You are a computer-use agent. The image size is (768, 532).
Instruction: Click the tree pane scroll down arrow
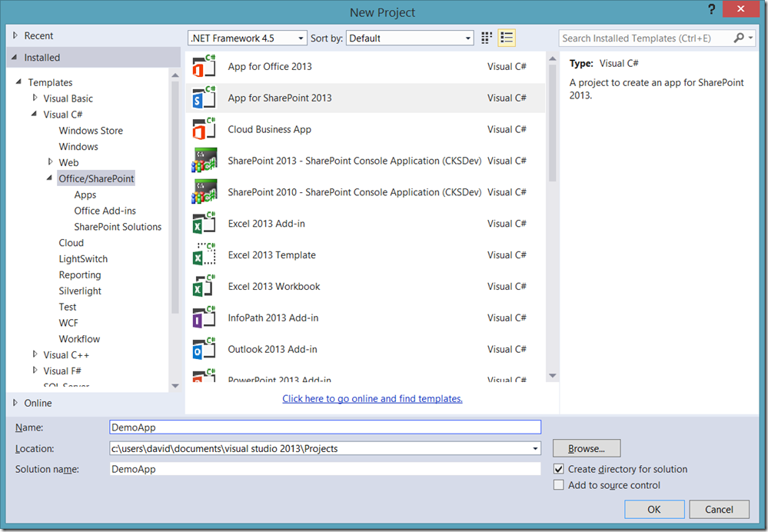(x=175, y=386)
